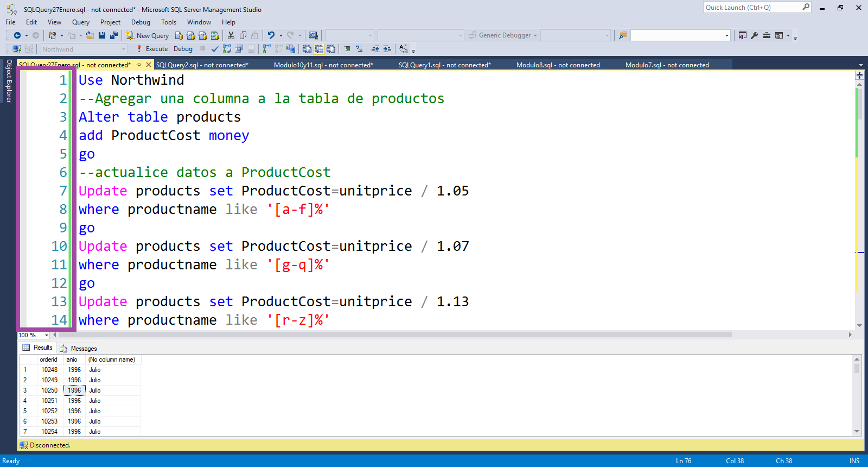Screen dimensions: 868x467
Task: Open the File menu
Action: [x=10, y=22]
